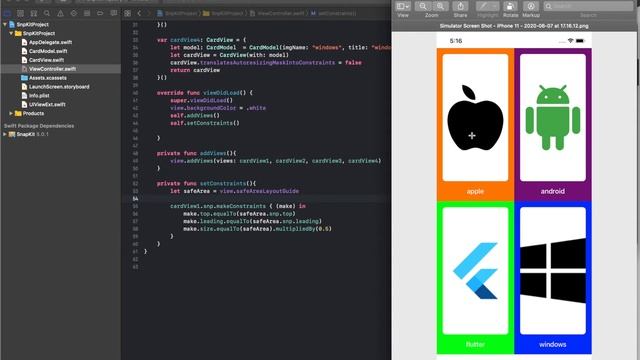This screenshot has width=640, height=360.
Task: Click the apple card in the screenshot
Action: [x=475, y=124]
